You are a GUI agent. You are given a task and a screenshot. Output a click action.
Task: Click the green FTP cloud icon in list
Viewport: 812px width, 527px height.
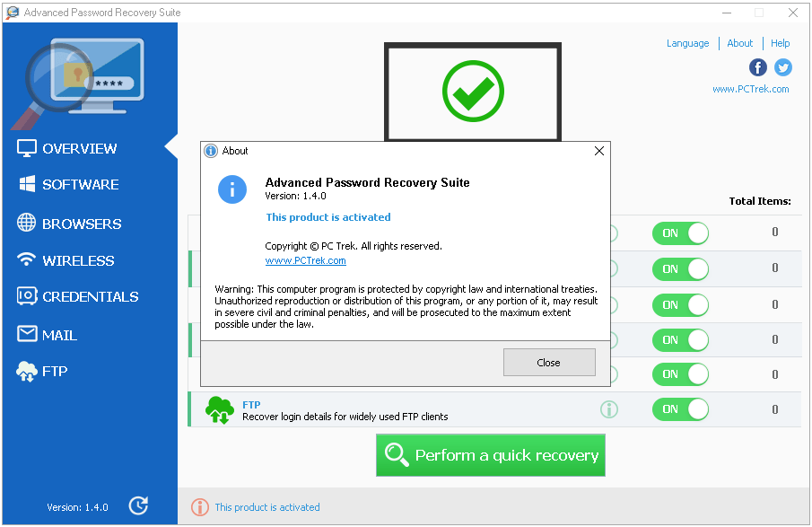[x=220, y=410]
